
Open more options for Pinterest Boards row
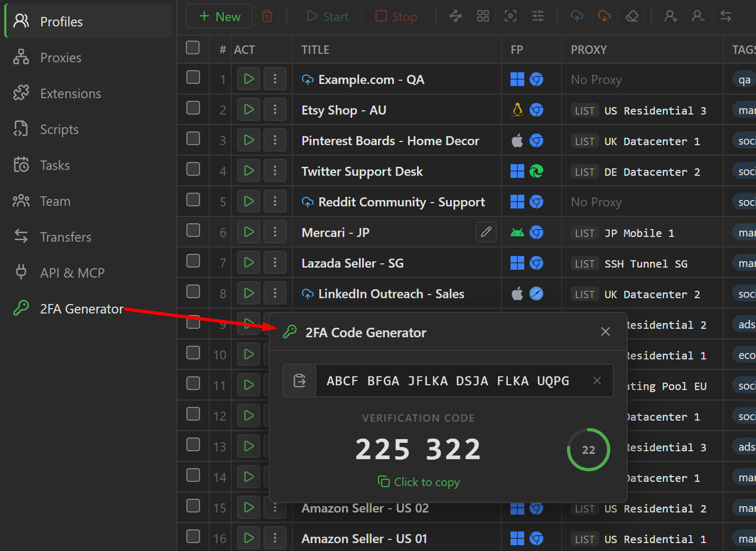pyautogui.click(x=275, y=140)
